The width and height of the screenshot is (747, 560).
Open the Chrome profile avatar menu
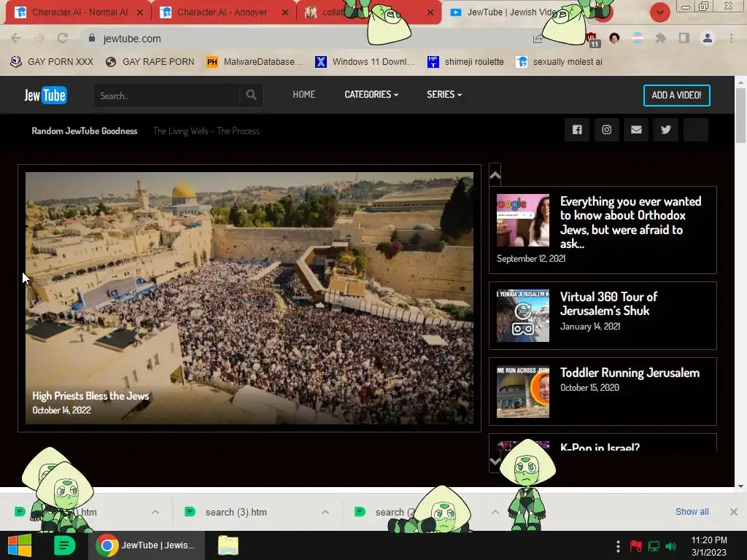[x=708, y=38]
